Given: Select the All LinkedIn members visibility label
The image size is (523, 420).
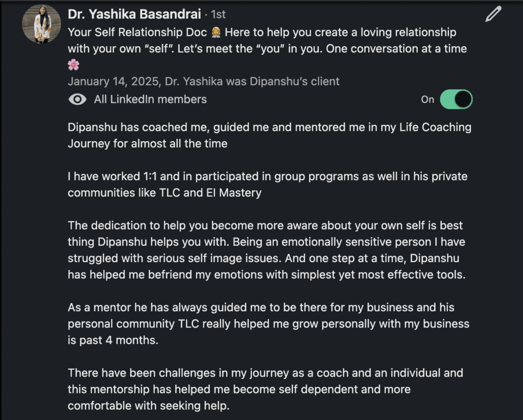Looking at the screenshot, I should pos(150,100).
